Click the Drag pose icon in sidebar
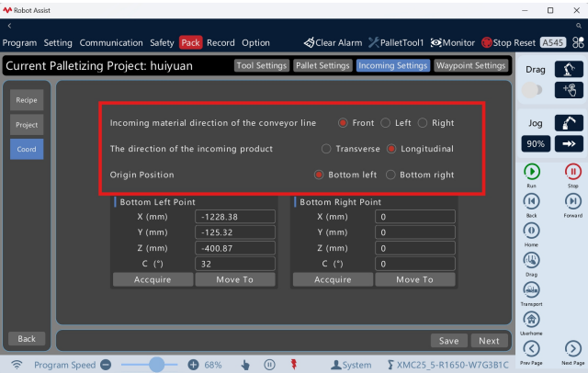This screenshot has width=588, height=373. (x=531, y=260)
